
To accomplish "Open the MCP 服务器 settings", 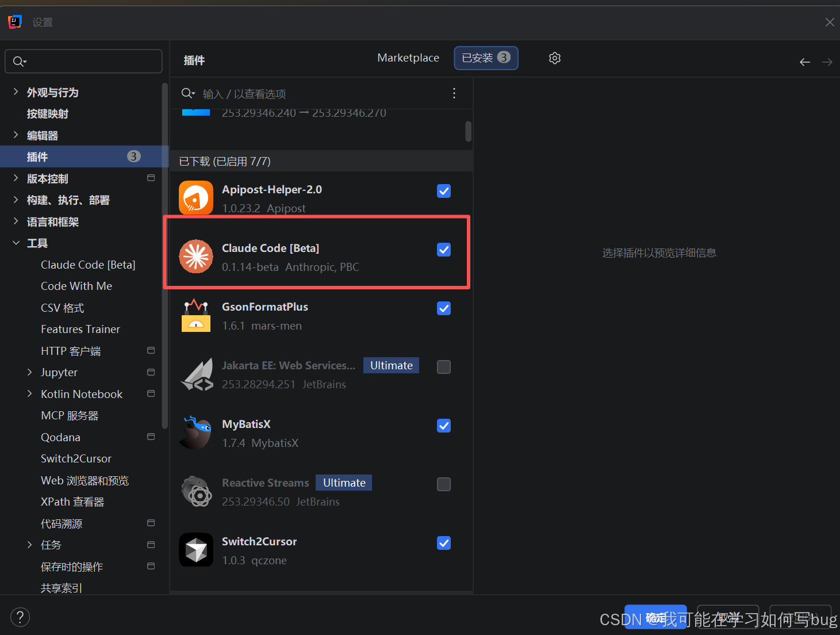I will (70, 415).
